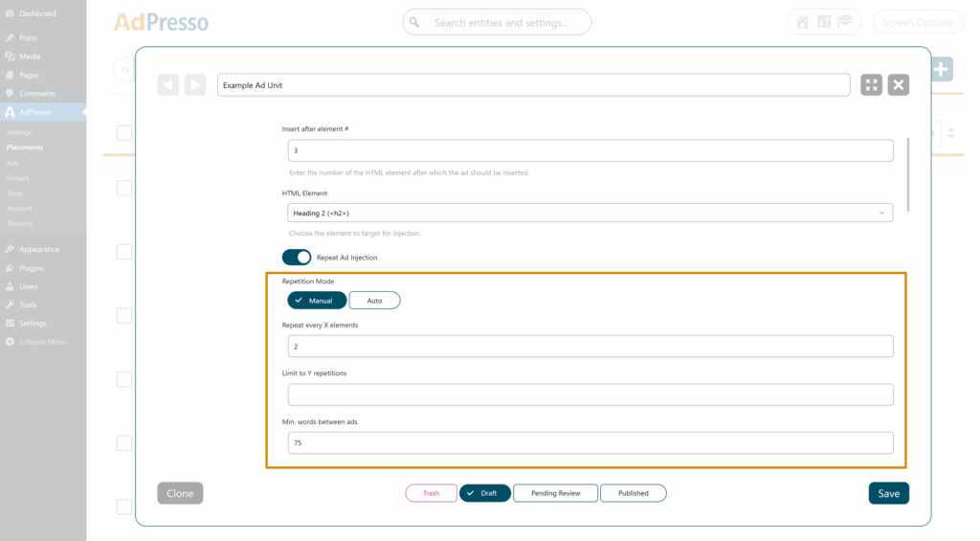Set status to Pending Review
Image resolution: width=980 pixels, height=541 pixels.
click(555, 493)
